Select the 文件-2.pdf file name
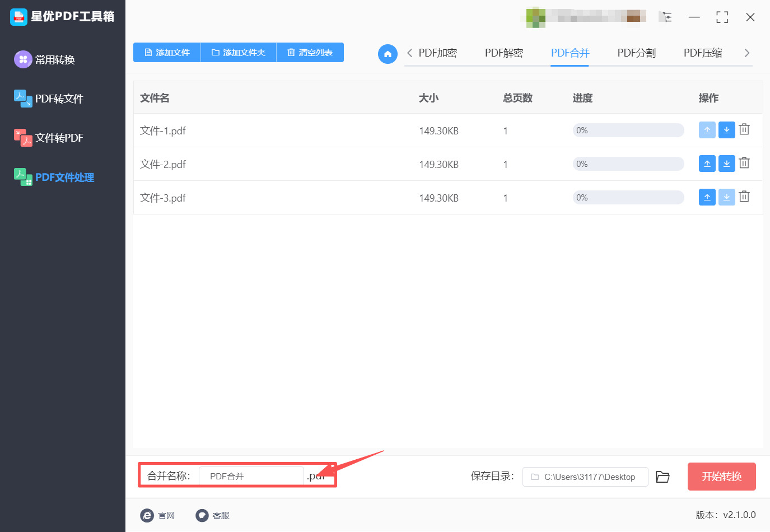This screenshot has height=532, width=770. click(163, 164)
